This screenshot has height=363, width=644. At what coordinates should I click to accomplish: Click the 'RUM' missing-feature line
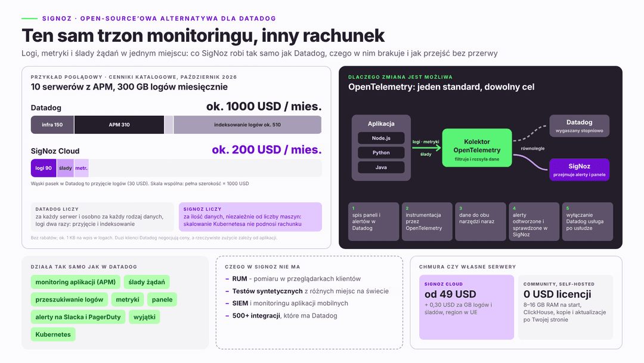click(x=293, y=279)
